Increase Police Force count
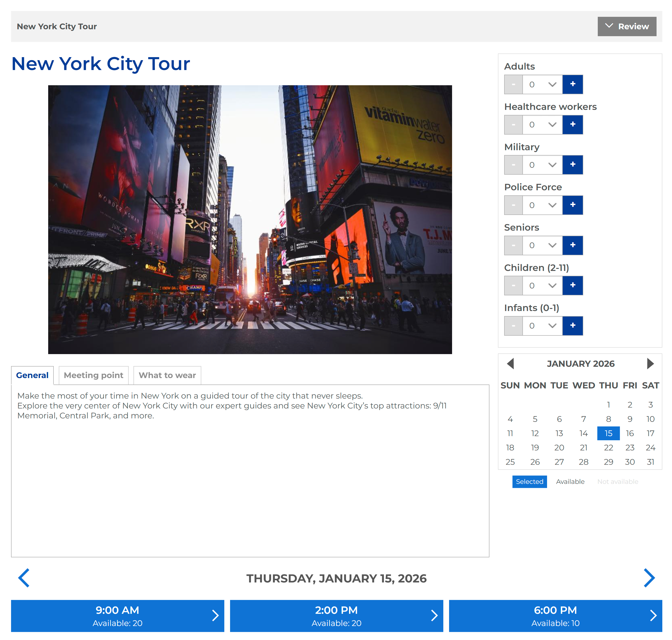The image size is (672, 640). coord(572,205)
